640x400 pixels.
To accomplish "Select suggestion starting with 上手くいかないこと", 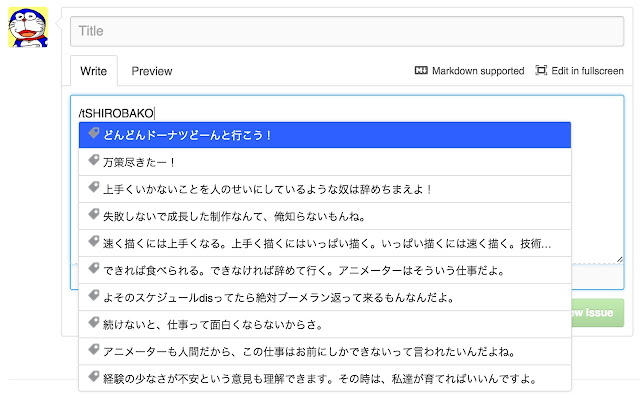I will point(325,189).
